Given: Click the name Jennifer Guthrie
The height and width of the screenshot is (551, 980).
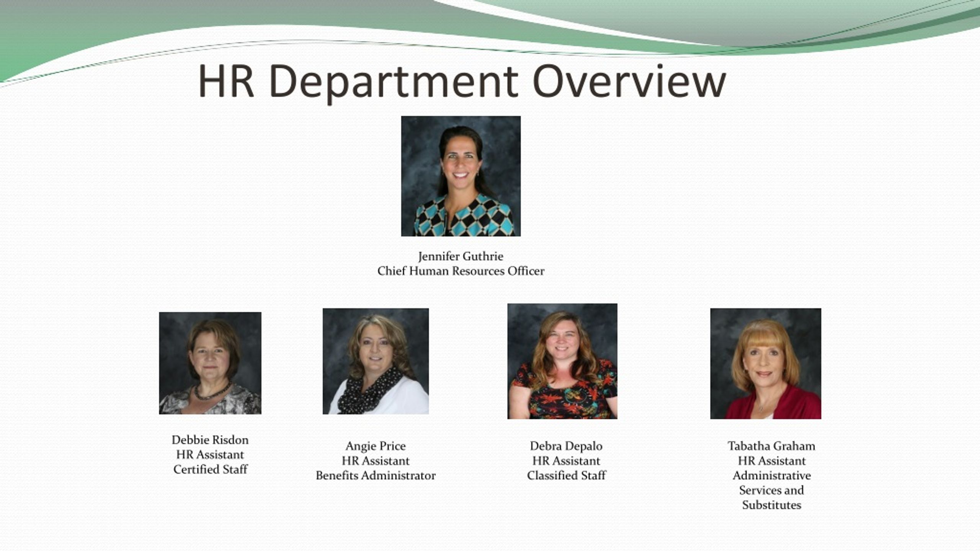Looking at the screenshot, I should point(461,256).
